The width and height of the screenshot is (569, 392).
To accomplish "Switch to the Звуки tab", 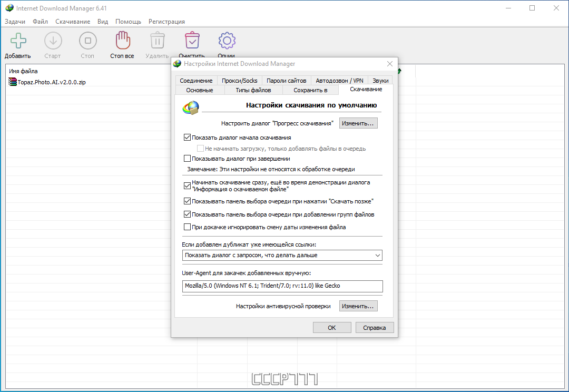I will pos(380,81).
